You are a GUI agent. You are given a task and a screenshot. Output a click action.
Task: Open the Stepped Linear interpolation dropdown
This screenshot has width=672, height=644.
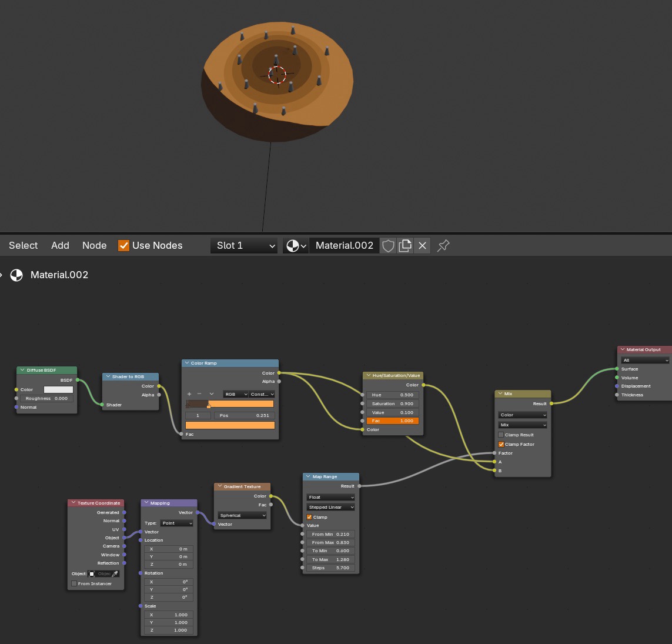331,507
